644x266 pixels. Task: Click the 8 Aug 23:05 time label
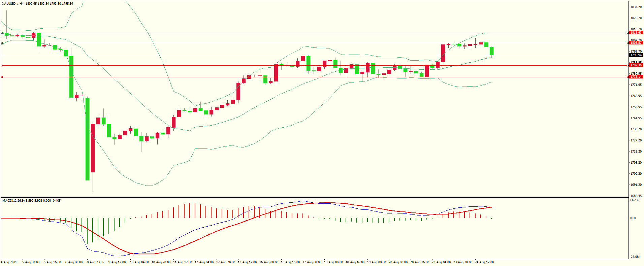coord(96,262)
